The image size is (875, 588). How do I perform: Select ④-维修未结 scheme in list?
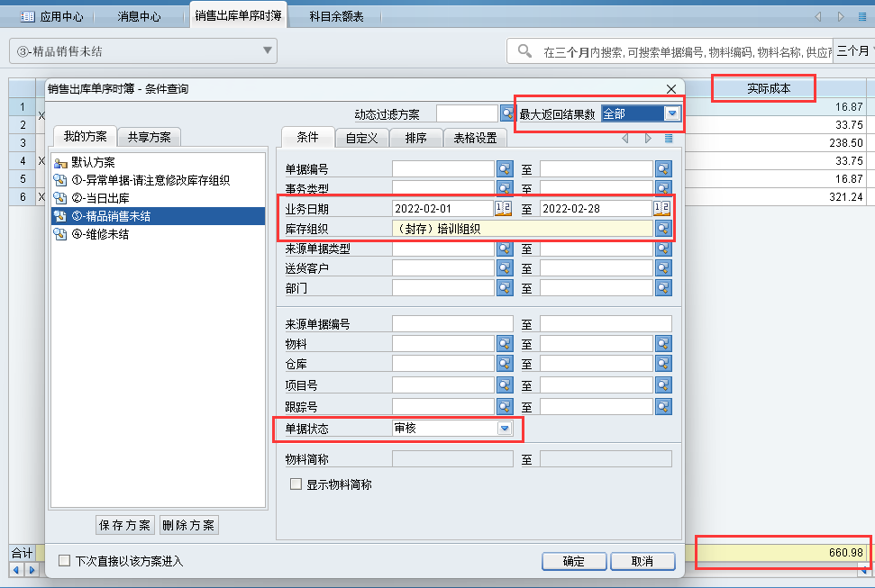coord(99,234)
